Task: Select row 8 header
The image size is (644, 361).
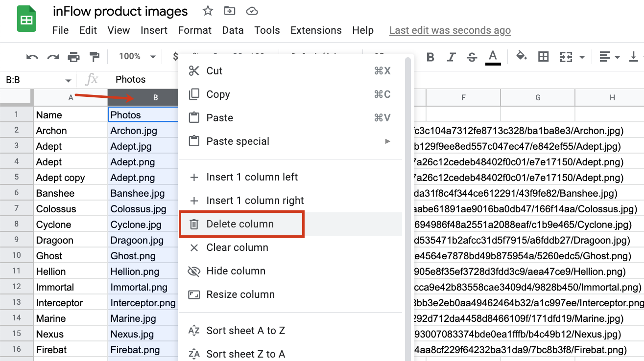Action: (x=17, y=225)
